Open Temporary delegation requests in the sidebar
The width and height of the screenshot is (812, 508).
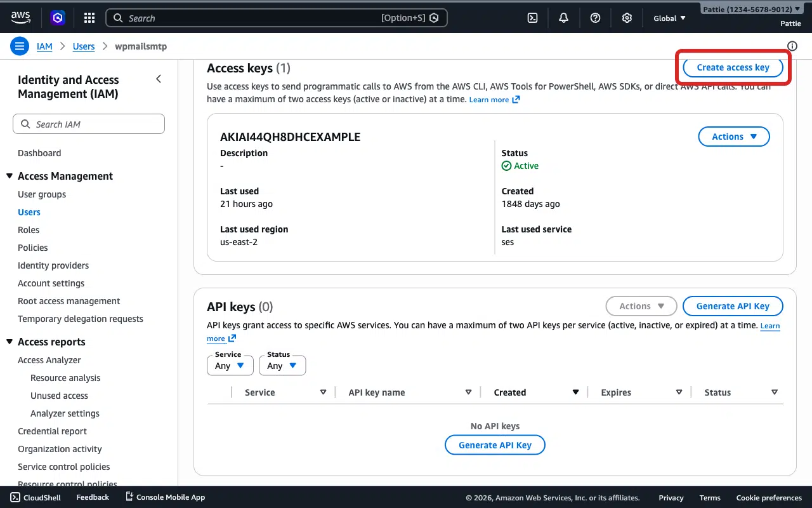pos(81,319)
